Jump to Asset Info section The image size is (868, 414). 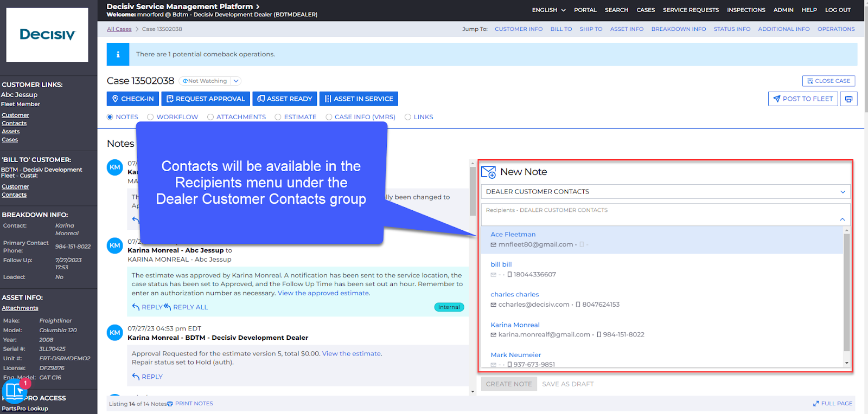627,29
